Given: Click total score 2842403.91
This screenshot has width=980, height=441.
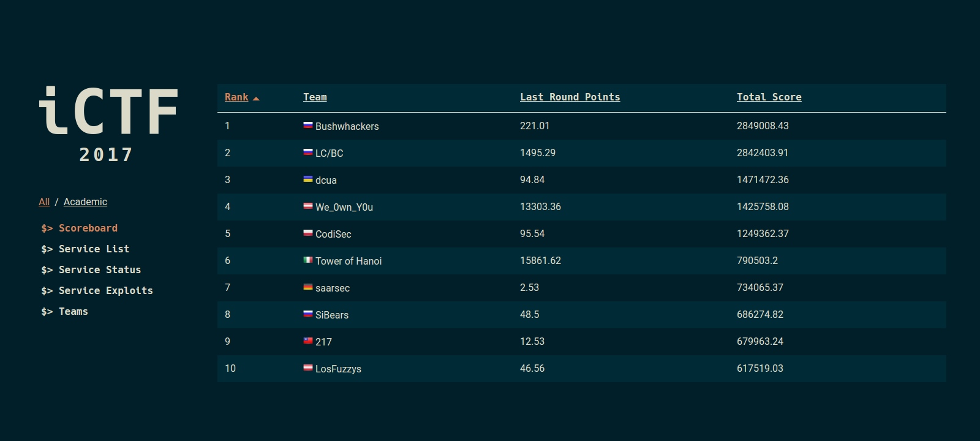Looking at the screenshot, I should point(763,153).
